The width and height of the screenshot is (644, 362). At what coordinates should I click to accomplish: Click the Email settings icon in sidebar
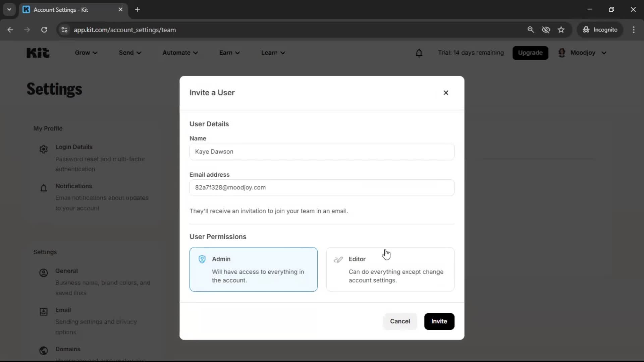[x=43, y=312]
